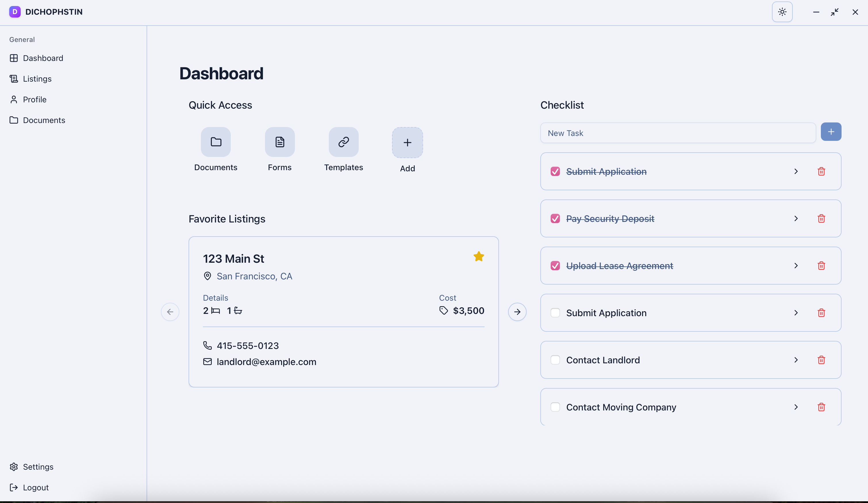Image resolution: width=868 pixels, height=503 pixels.
Task: Unfavorite 123 Main St via star icon
Action: click(479, 256)
